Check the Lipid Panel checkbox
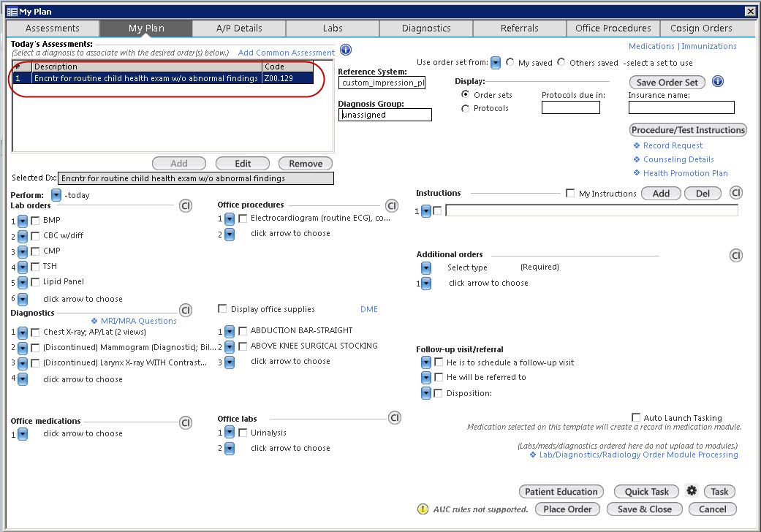This screenshot has height=532, width=761. click(35, 282)
